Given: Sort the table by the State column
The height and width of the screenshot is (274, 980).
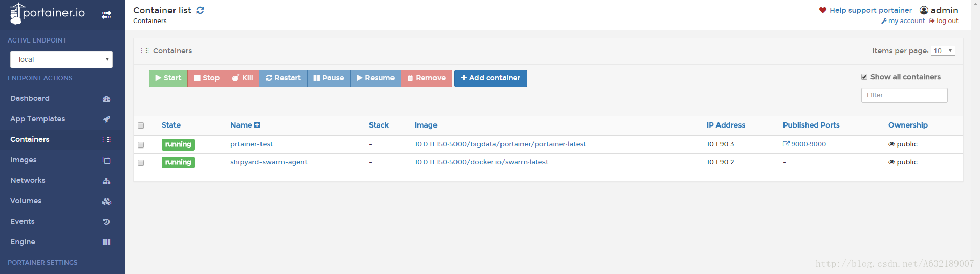Looking at the screenshot, I should click(x=171, y=125).
